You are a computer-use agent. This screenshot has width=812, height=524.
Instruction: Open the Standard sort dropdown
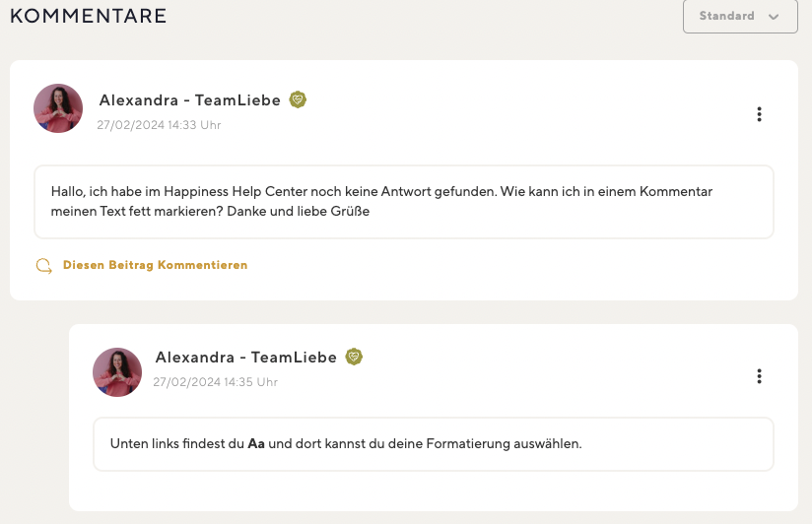pos(740,16)
